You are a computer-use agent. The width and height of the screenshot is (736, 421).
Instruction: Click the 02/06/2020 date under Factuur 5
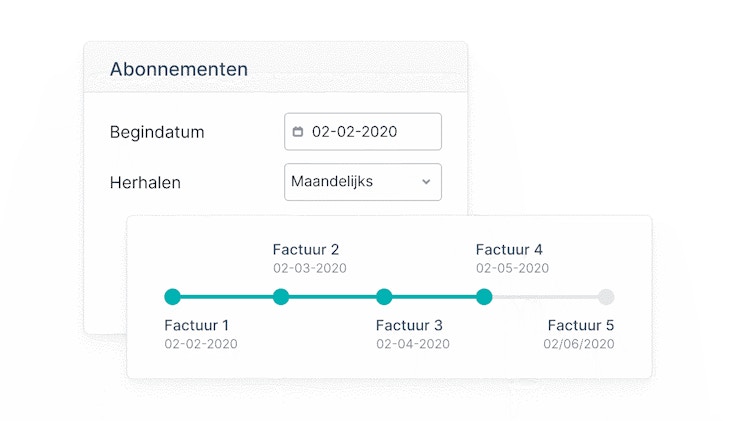point(579,344)
